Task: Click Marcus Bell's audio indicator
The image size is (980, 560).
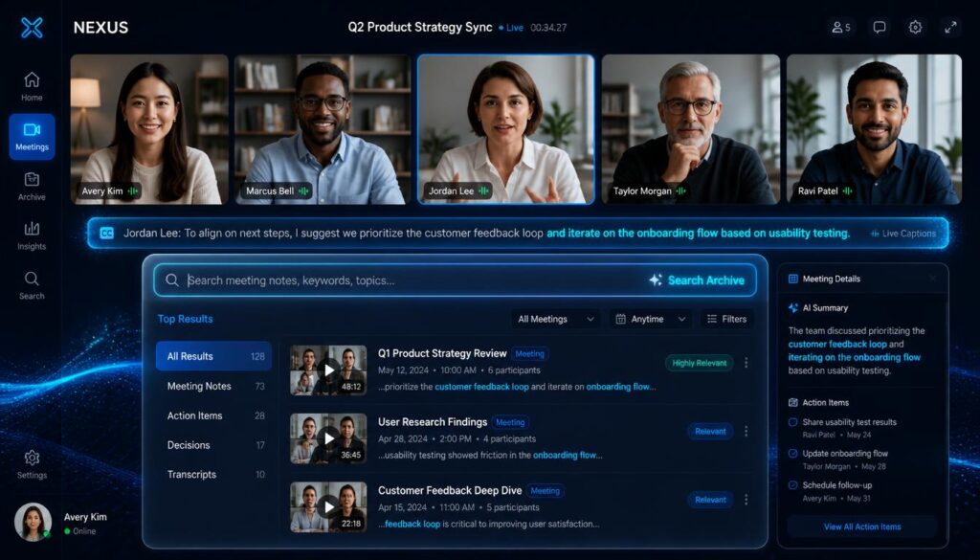Action: pyautogui.click(x=303, y=191)
